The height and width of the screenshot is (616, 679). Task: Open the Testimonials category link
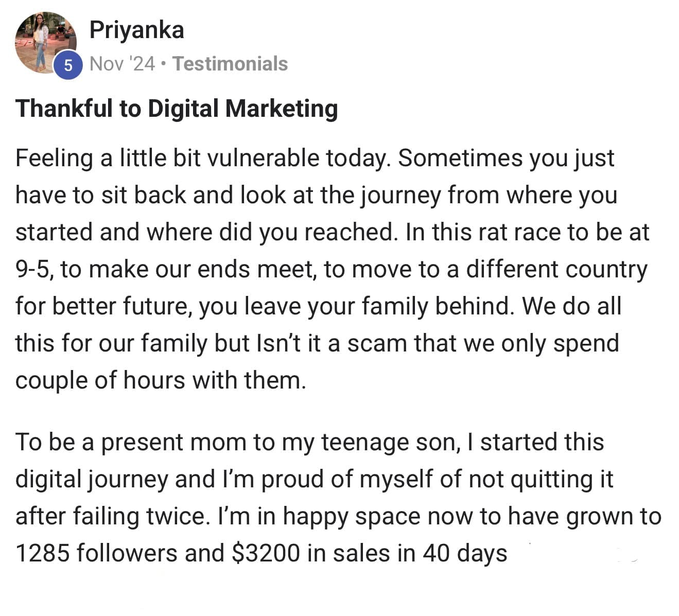230,64
